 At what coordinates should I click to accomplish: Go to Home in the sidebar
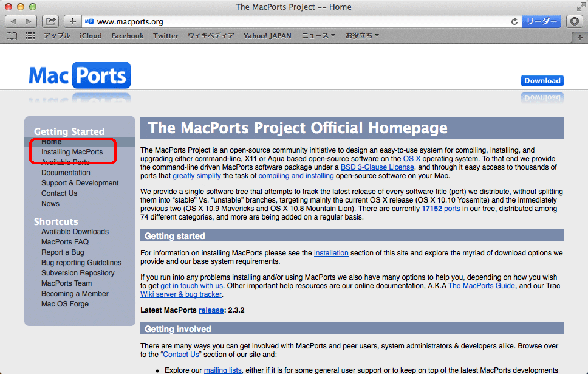click(52, 142)
